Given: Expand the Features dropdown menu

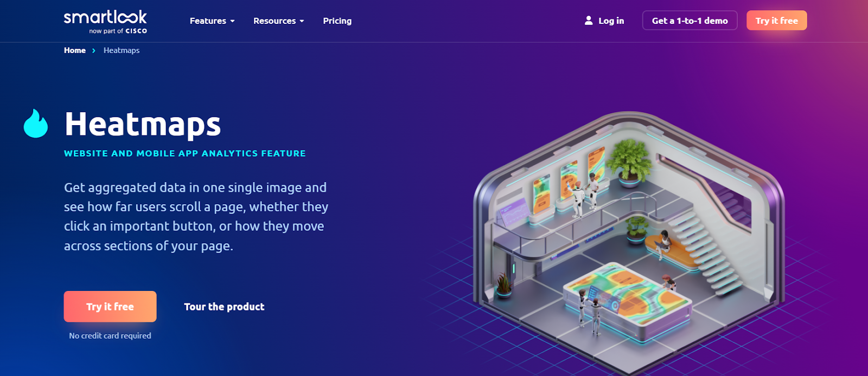Looking at the screenshot, I should click(x=212, y=21).
